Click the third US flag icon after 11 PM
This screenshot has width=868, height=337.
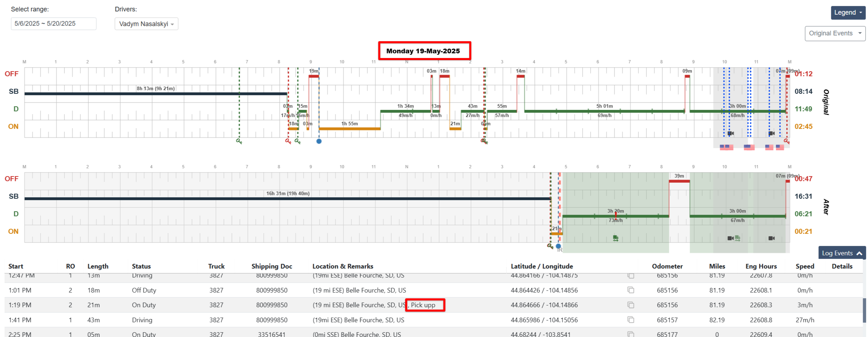pyautogui.click(x=769, y=147)
